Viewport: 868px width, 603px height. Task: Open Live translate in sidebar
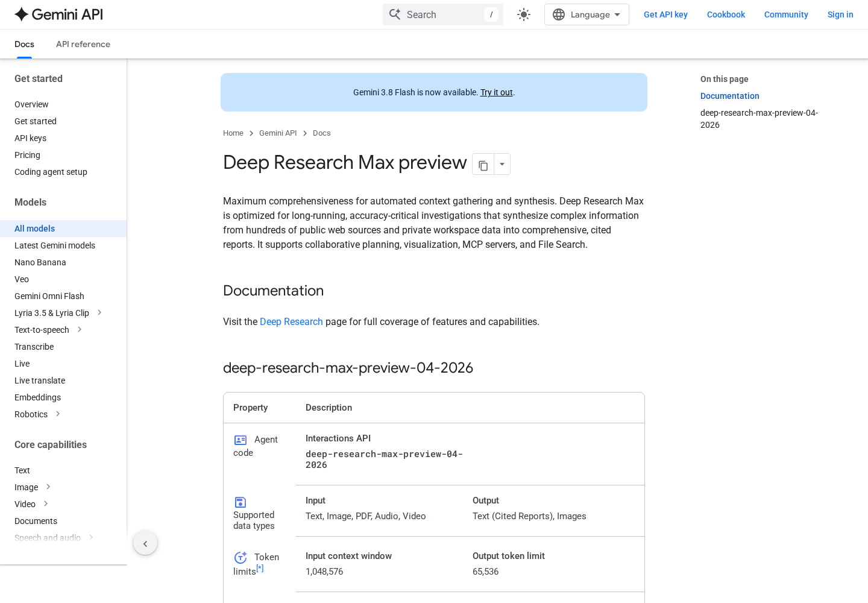(40, 380)
